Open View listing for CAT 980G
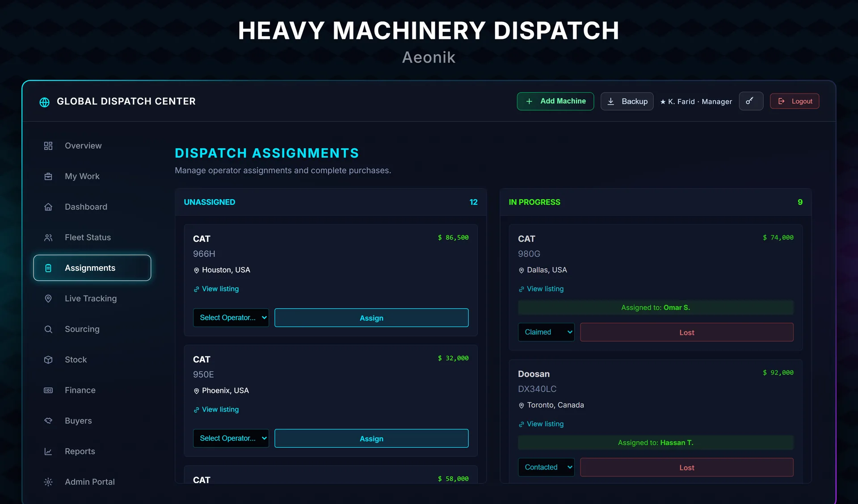 point(541,289)
